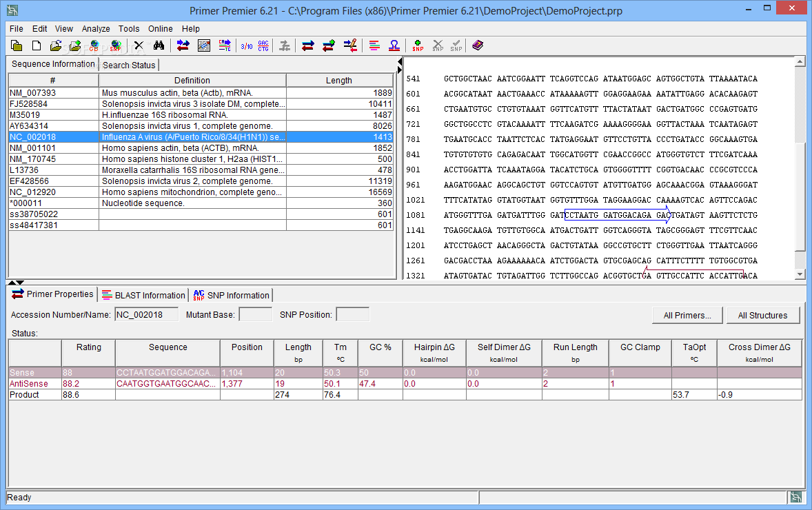Select the M35019 H.influenzae row

coord(201,115)
